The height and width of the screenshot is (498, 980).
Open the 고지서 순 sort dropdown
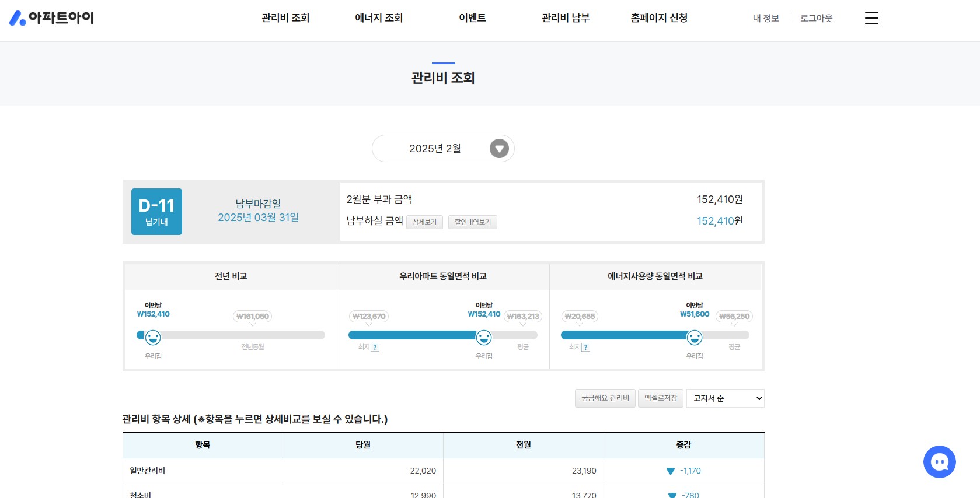pyautogui.click(x=726, y=398)
